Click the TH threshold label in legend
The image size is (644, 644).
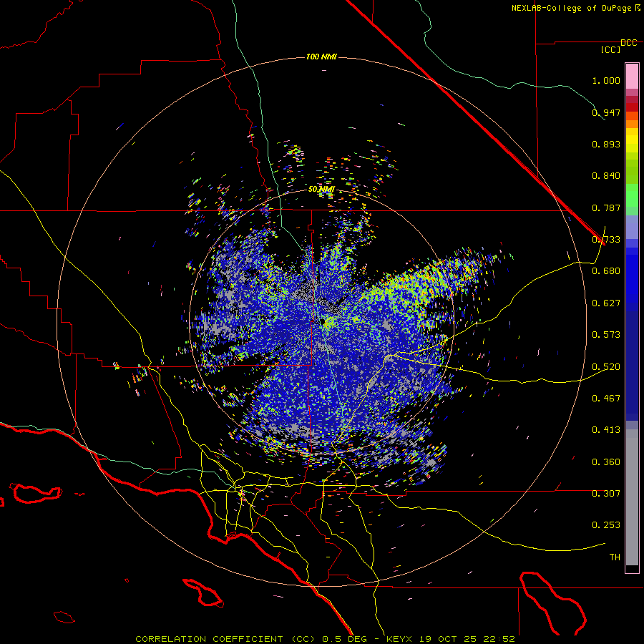(615, 557)
